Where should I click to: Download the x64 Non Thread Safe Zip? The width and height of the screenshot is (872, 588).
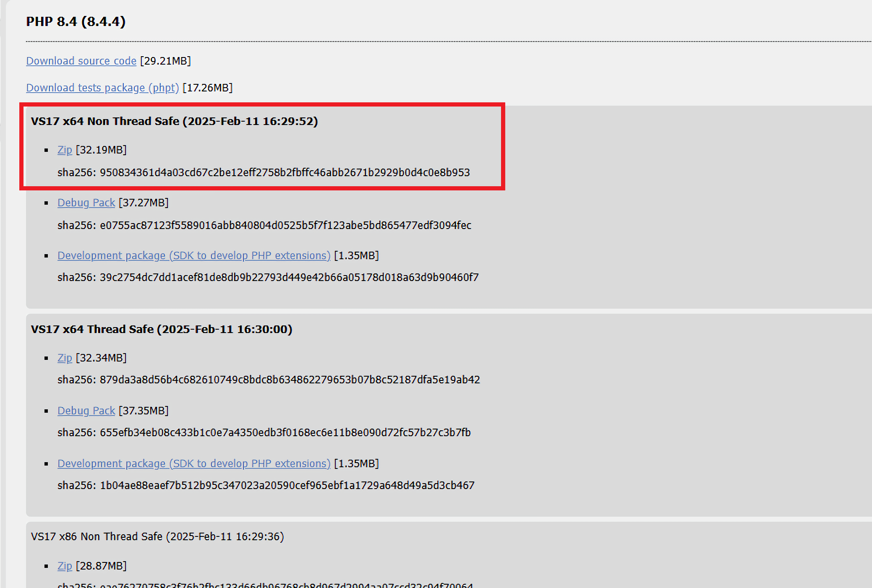65,150
